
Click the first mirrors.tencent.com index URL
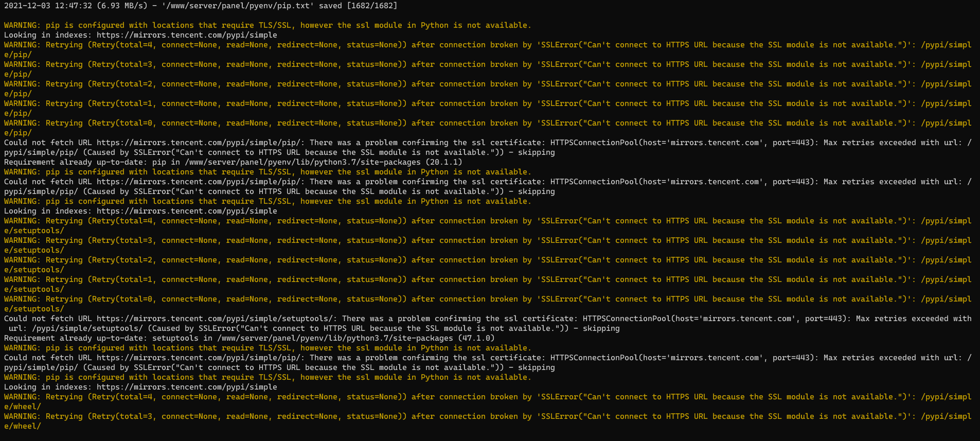[187, 35]
